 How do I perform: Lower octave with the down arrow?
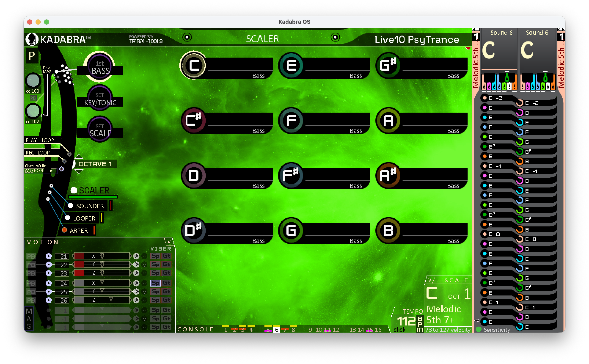coord(79,171)
